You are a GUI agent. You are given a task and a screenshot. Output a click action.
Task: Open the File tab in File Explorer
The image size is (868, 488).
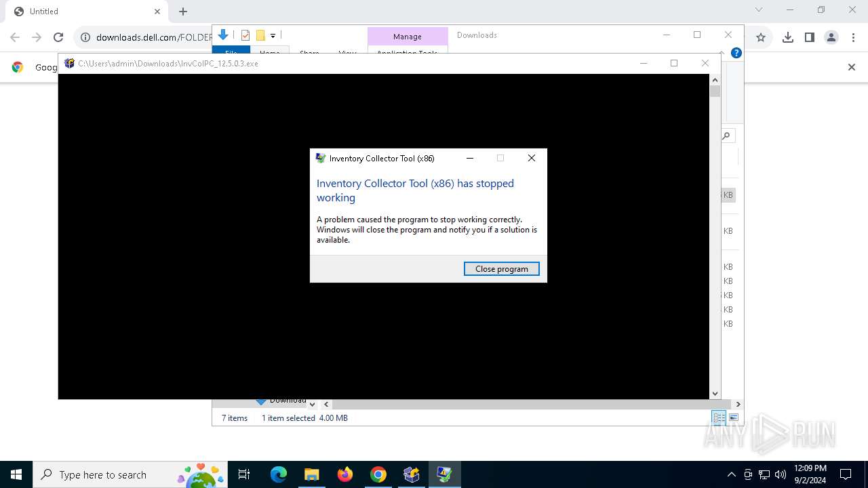[231, 51]
